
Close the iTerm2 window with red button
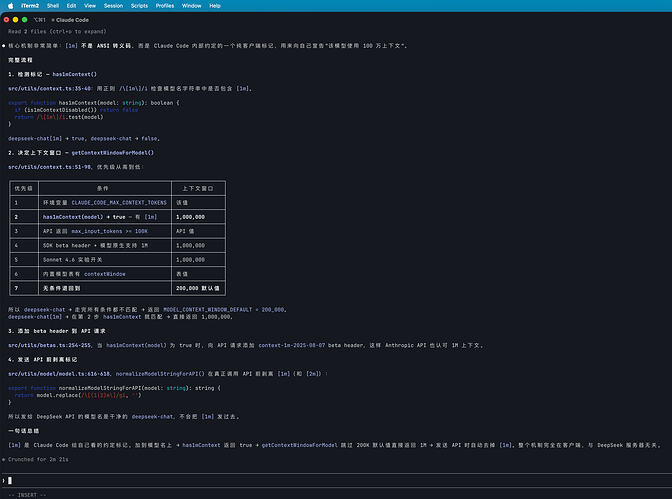coord(6,20)
